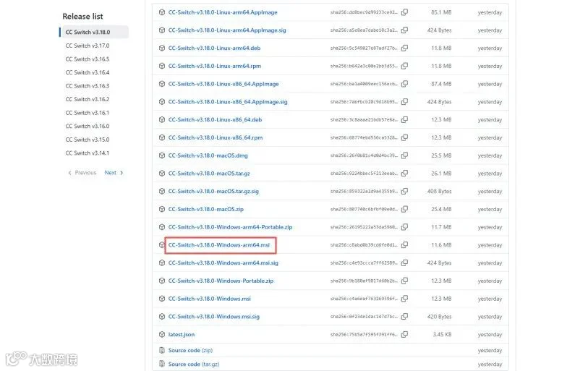Image resolution: width=588 pixels, height=371 pixels.
Task: Copy SHA256 of Linux-x86_64.deb
Action: (404, 119)
